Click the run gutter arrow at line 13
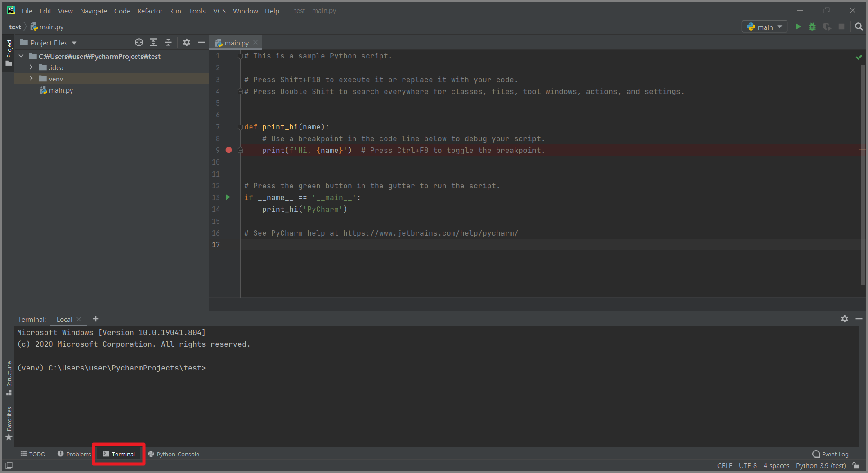868x473 pixels. [x=228, y=197]
